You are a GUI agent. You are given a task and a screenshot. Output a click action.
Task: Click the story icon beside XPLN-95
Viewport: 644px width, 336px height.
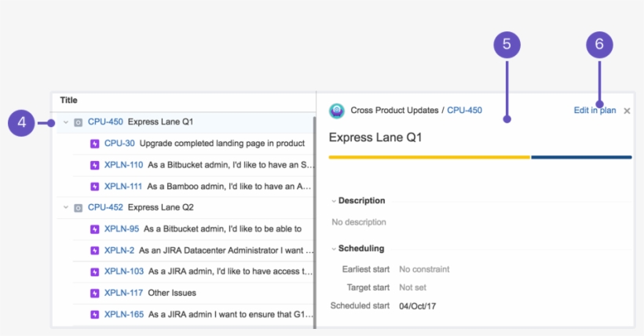pos(94,229)
